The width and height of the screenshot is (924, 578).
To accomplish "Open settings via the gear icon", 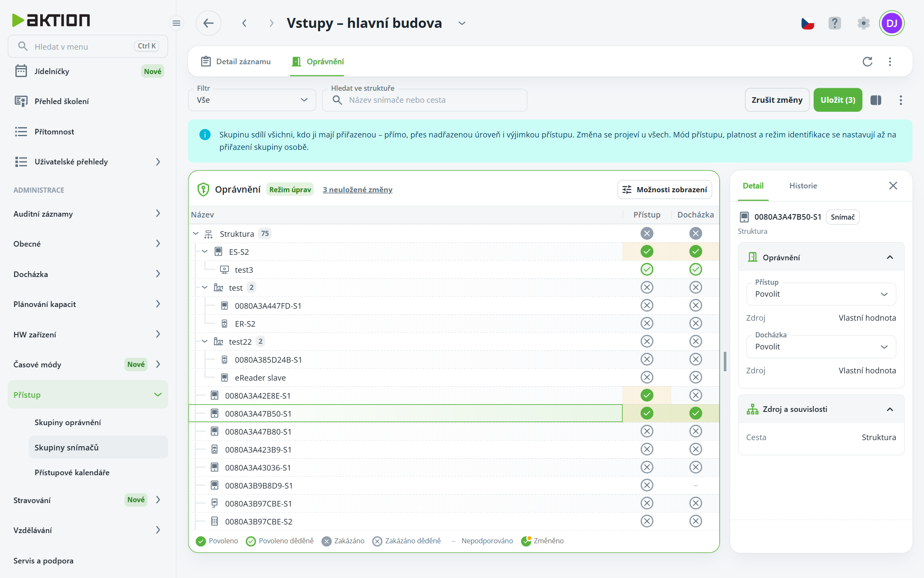I will coord(863,23).
